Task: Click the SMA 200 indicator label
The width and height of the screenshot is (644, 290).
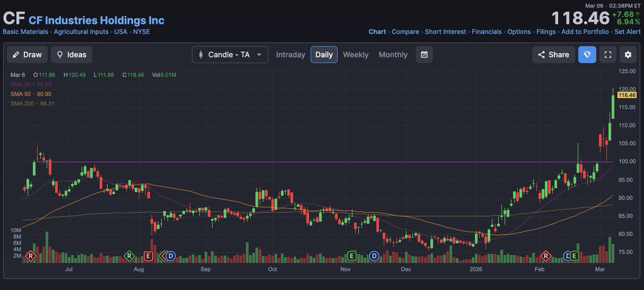Action: tap(32, 104)
